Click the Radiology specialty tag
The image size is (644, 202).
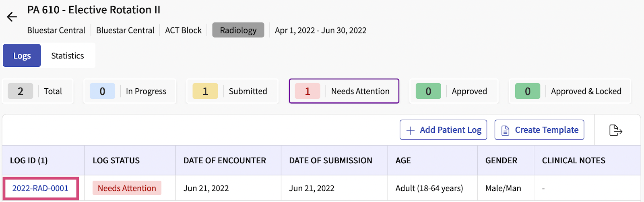pyautogui.click(x=238, y=30)
